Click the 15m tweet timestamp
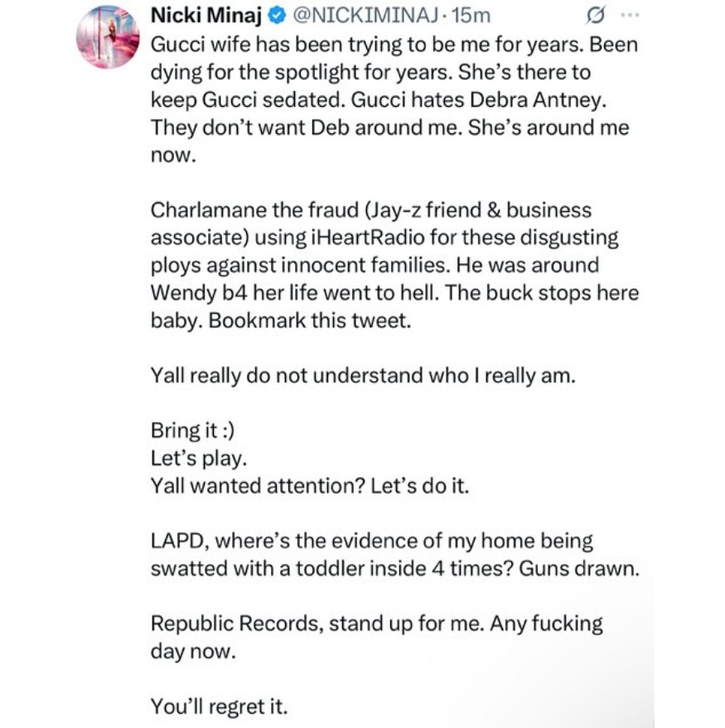Image resolution: width=725 pixels, height=728 pixels. (473, 15)
